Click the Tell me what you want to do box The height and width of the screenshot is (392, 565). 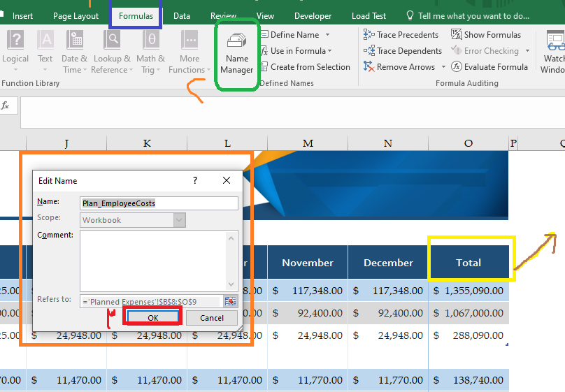point(468,16)
